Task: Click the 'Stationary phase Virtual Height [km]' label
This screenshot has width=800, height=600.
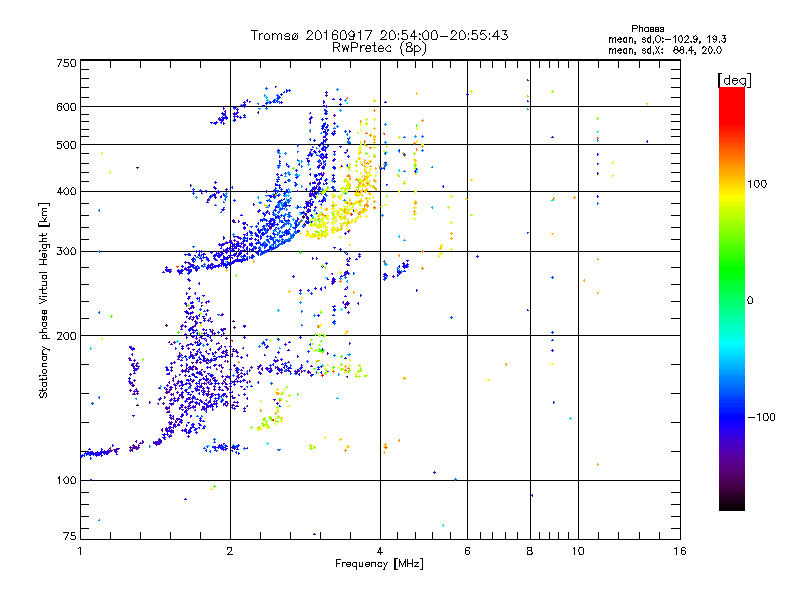Action: click(44, 300)
